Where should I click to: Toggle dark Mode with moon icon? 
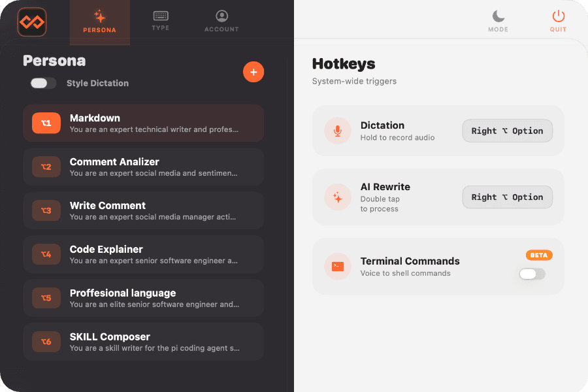(x=498, y=21)
